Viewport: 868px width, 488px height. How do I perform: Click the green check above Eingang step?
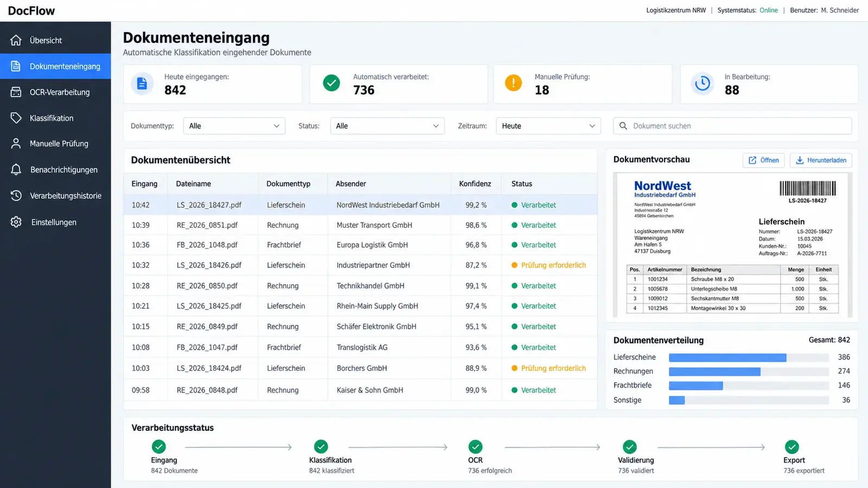tap(159, 447)
